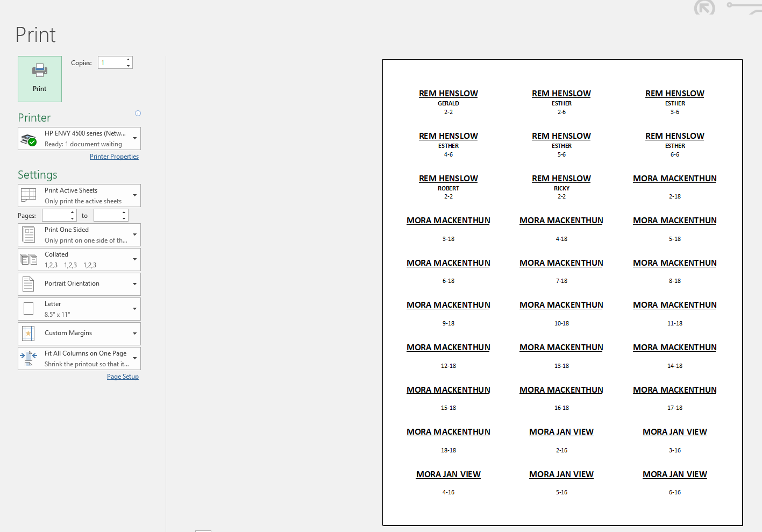This screenshot has height=532, width=762.
Task: Click the Collated pages icon
Action: 29,260
